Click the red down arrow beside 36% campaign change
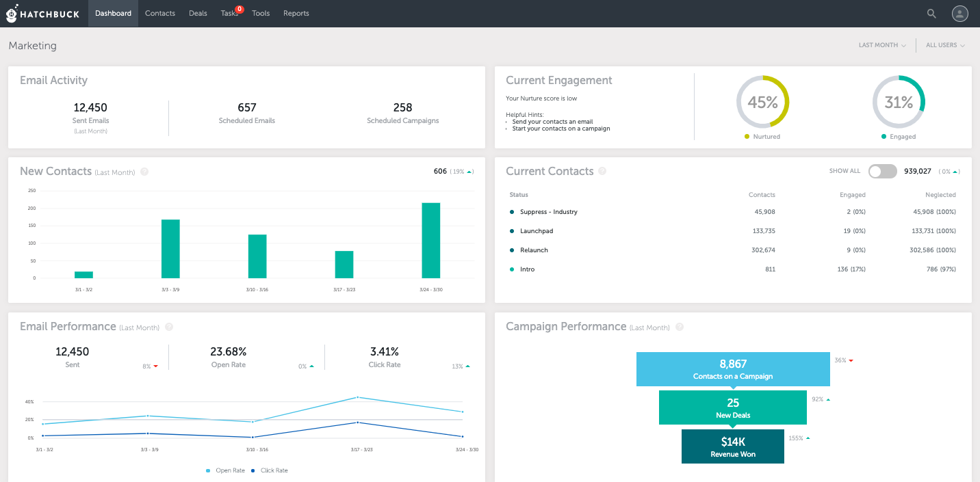 click(851, 360)
